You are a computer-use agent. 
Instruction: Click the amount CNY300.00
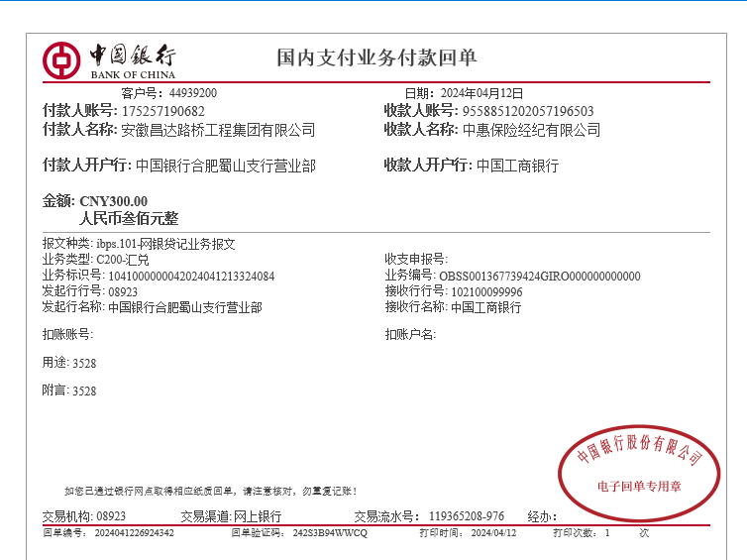click(x=114, y=201)
